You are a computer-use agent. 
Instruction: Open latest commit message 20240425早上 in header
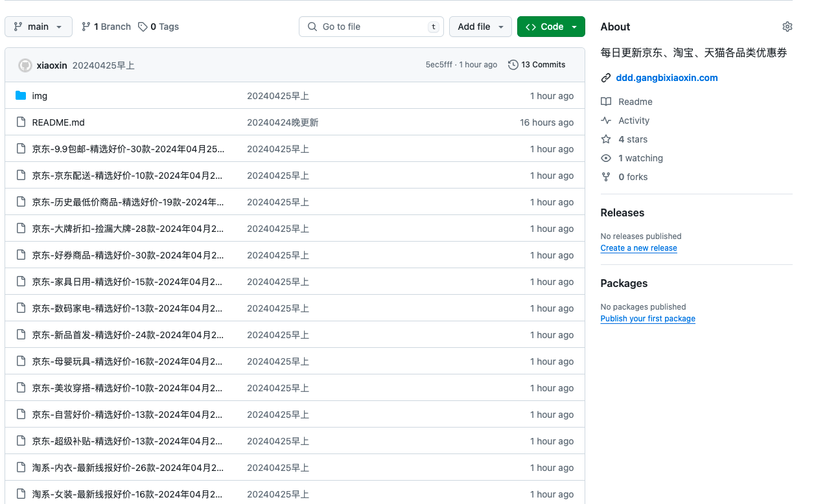104,65
